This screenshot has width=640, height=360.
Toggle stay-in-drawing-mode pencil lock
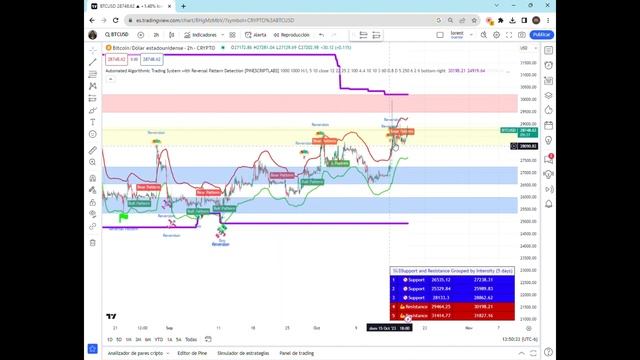[x=93, y=190]
